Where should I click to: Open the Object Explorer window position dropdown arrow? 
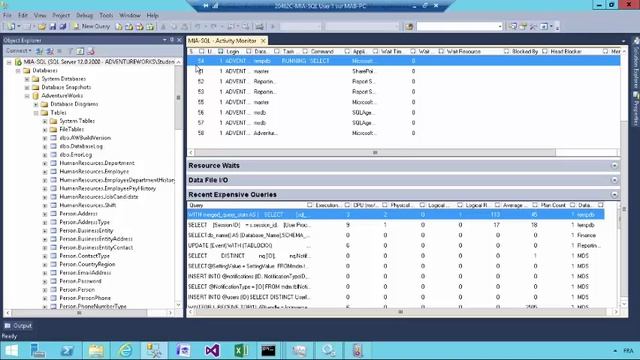tap(164, 40)
